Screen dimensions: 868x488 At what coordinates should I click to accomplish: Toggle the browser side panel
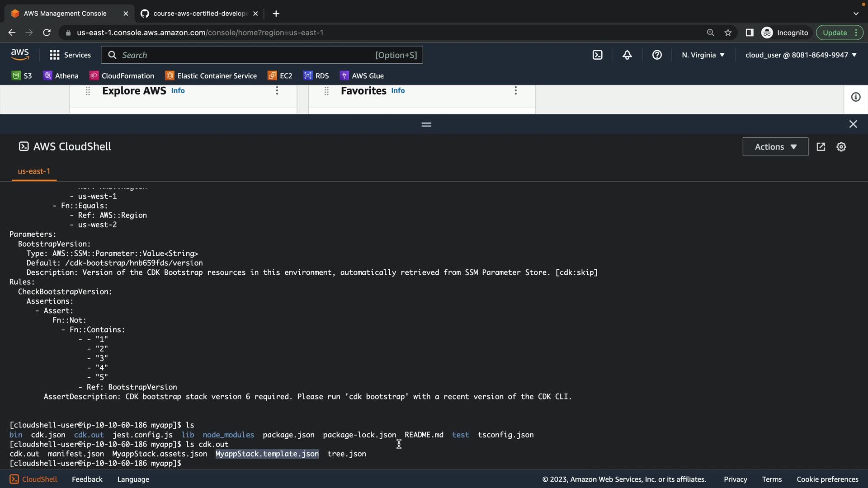point(749,33)
